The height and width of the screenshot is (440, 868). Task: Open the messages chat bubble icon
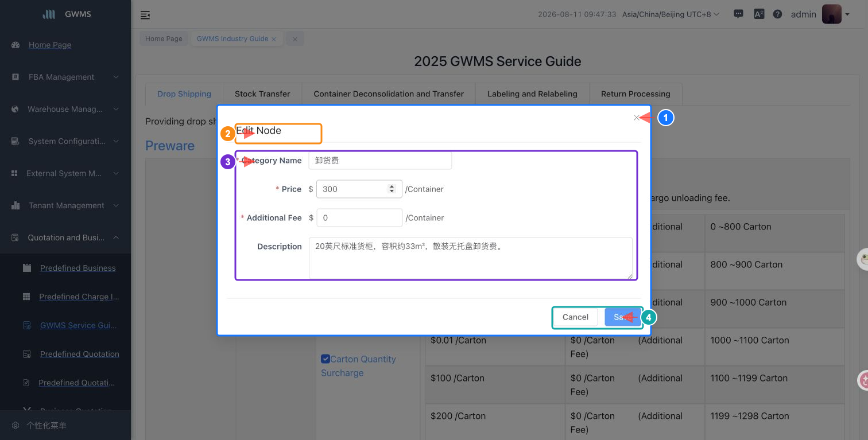(x=739, y=14)
